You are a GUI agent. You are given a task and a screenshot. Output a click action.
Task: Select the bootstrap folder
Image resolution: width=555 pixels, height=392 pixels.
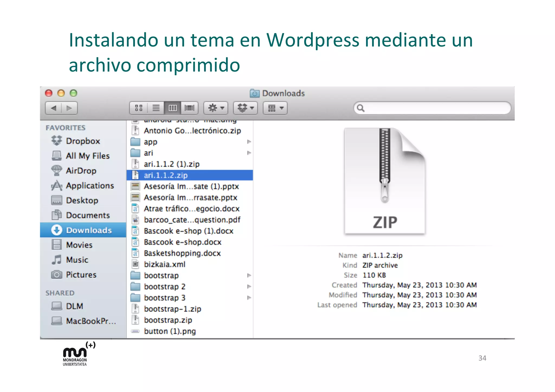point(190,276)
